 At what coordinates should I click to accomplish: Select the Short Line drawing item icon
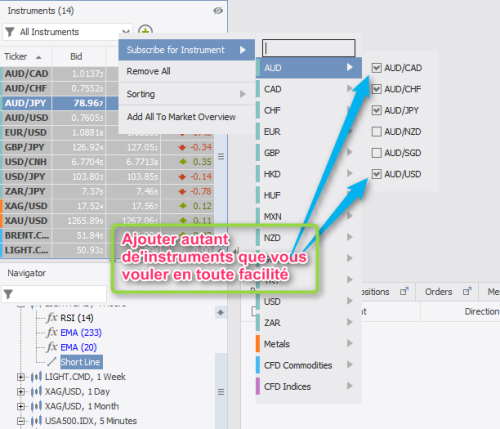[52, 362]
